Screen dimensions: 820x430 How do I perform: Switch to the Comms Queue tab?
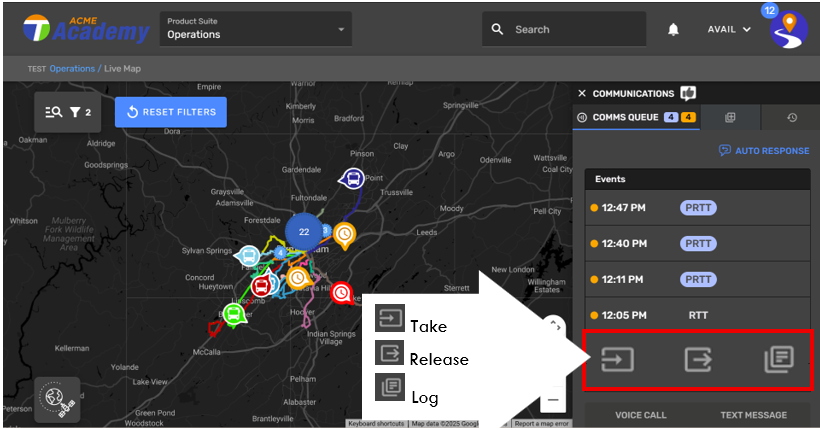click(x=634, y=117)
